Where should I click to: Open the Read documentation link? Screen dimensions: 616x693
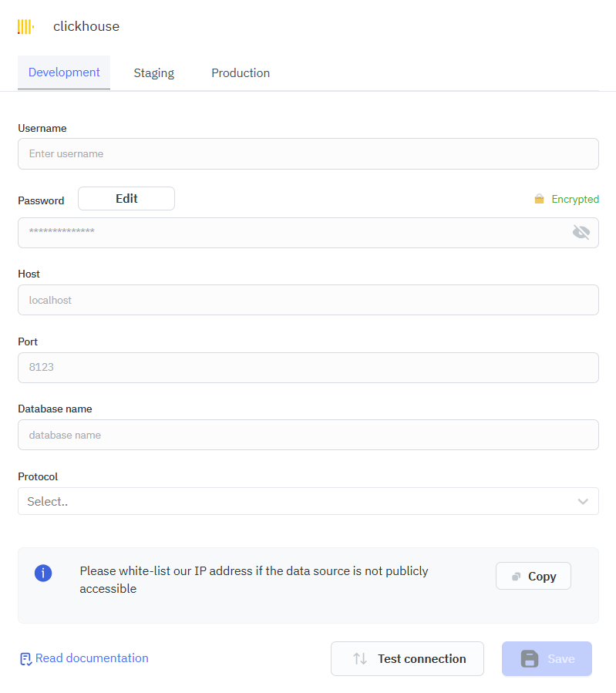click(92, 658)
